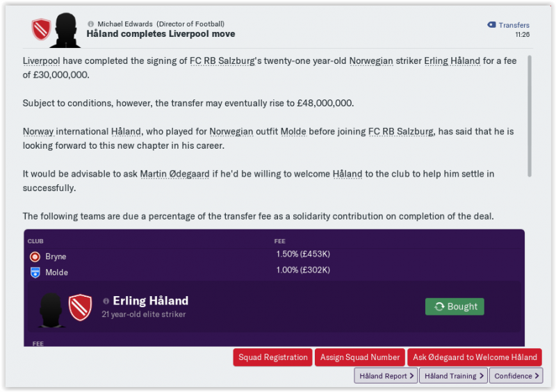Viewport: 556px width, 392px height.
Task: Open the Transfers category link
Action: tap(514, 25)
